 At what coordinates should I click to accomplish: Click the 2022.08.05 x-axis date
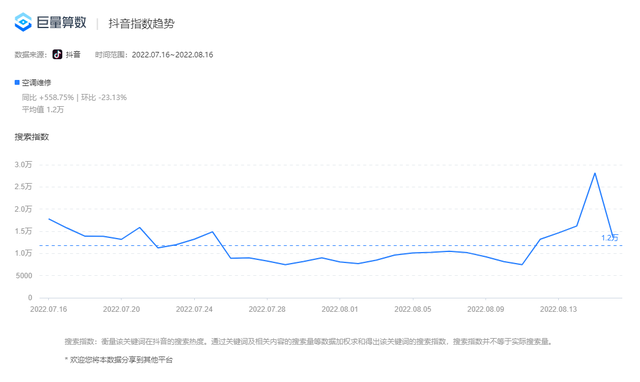tap(413, 309)
